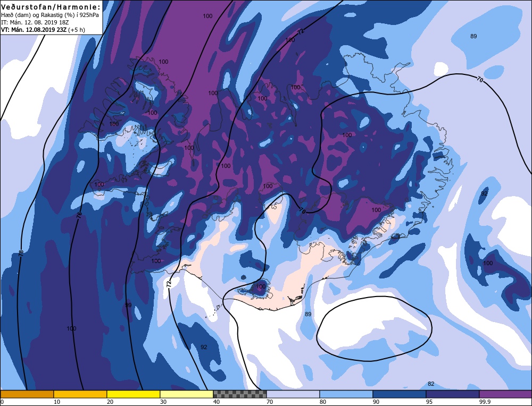This screenshot has height=406, width=532.
Task: Click the '0' legend tick label
Action: pos(2,402)
